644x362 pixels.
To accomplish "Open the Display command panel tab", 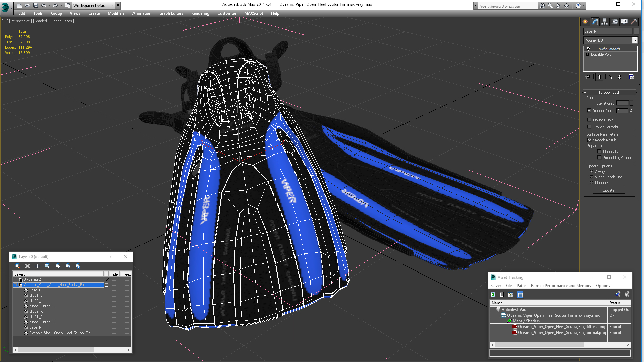I will pyautogui.click(x=624, y=22).
